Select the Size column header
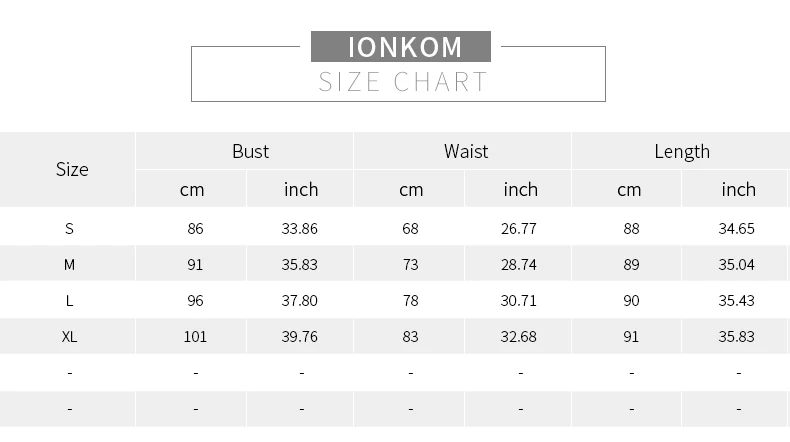790x442 pixels. [72, 169]
